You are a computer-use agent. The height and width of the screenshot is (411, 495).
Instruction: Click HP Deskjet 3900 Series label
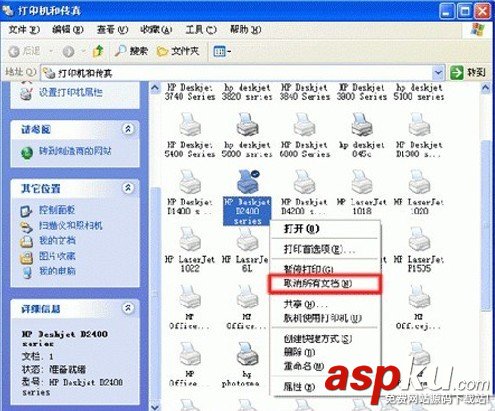362,92
